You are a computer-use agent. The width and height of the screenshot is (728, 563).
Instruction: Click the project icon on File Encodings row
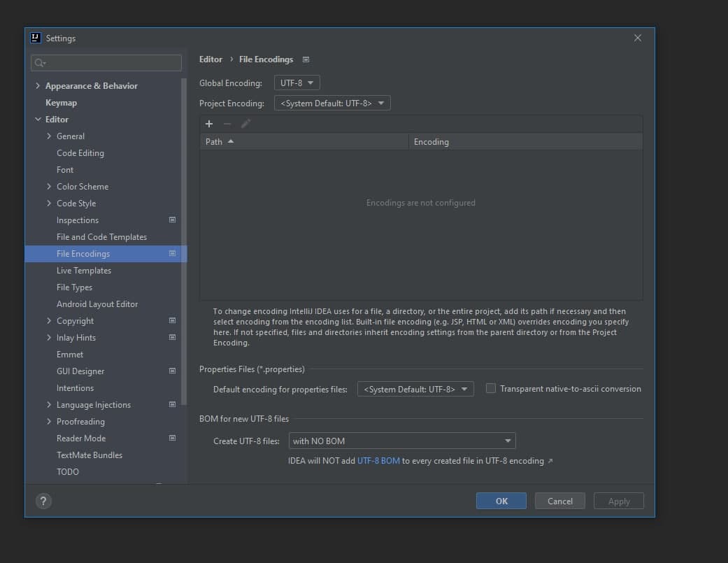(172, 253)
